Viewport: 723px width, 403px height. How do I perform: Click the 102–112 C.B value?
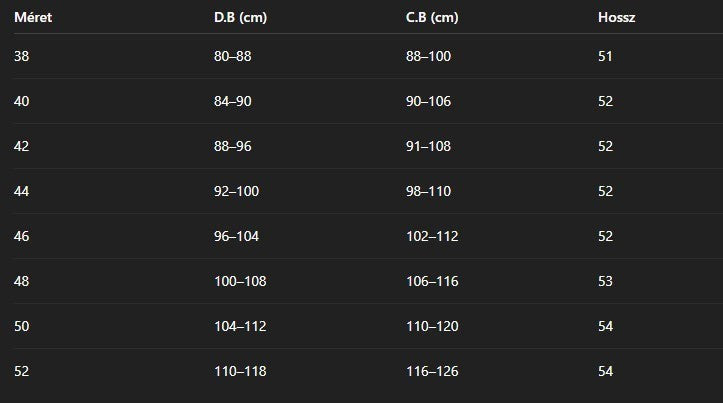[432, 236]
